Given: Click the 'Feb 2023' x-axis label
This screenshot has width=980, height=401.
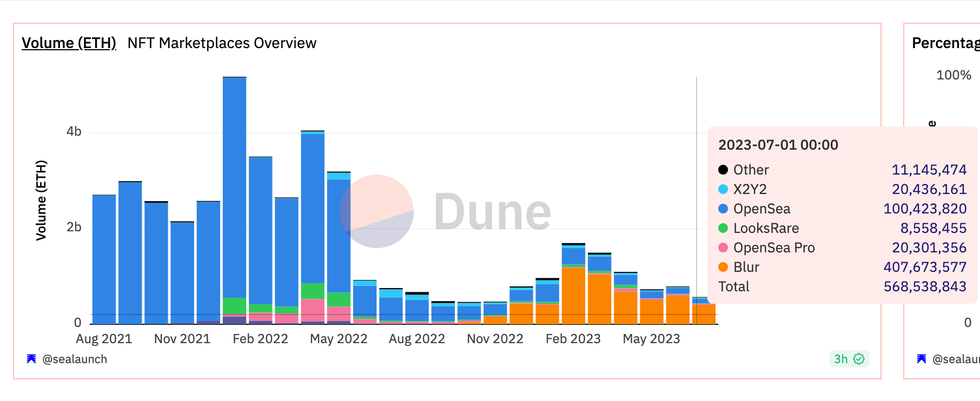Looking at the screenshot, I should pyautogui.click(x=573, y=339).
